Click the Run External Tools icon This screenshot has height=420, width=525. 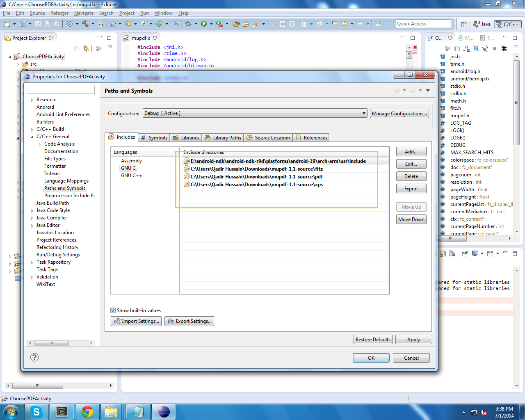pyautogui.click(x=219, y=24)
